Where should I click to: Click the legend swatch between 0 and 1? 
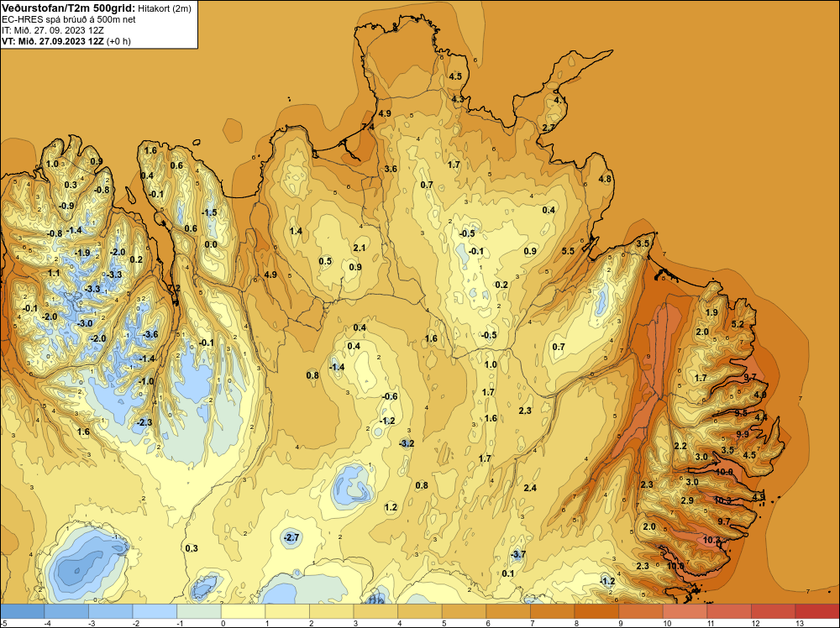(x=244, y=611)
